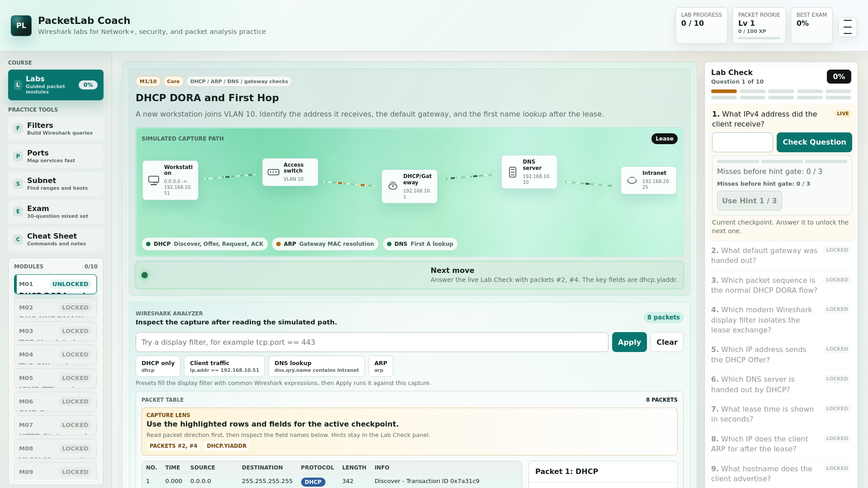Click the DNS server icon
Screen dimensions: 868x488
click(513, 172)
